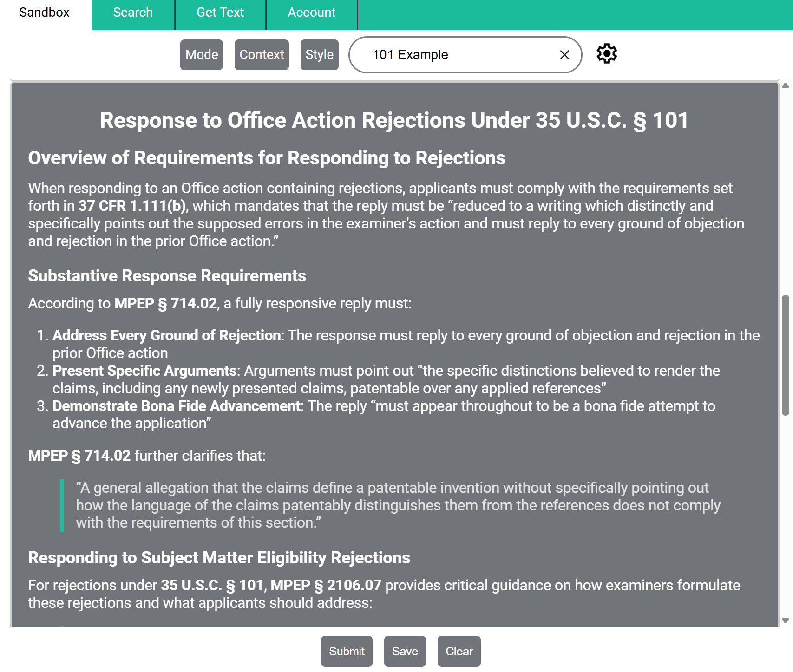Submit the 101 Example response
Viewport: 793px width, 672px height.
(x=347, y=651)
